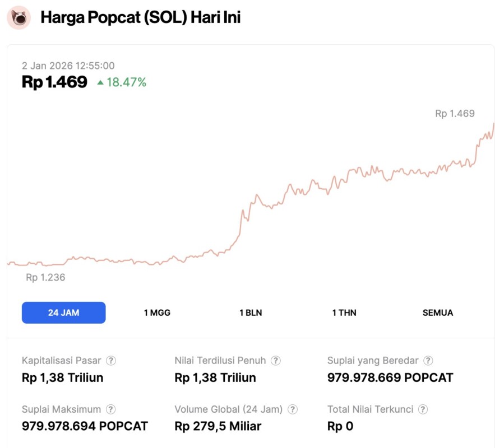The image size is (495, 448).
Task: Click the Rp 279,5 Miliar volume value
Action: click(x=218, y=426)
